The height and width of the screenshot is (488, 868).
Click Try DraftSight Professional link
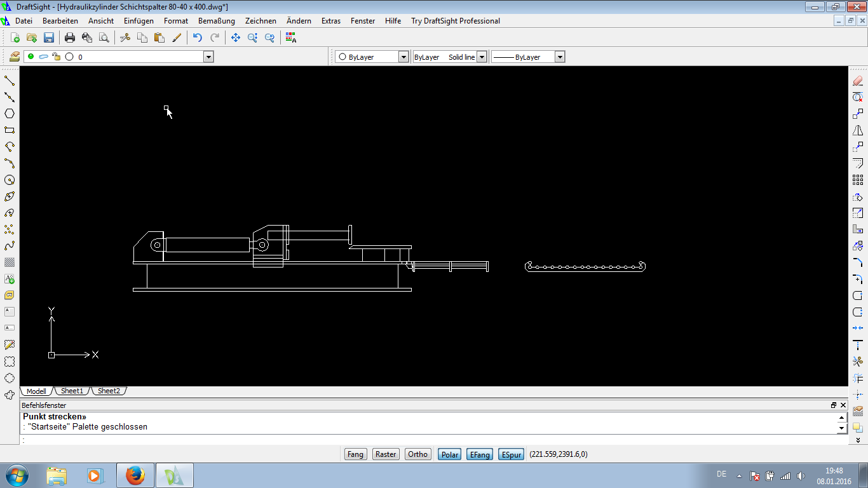coord(455,21)
